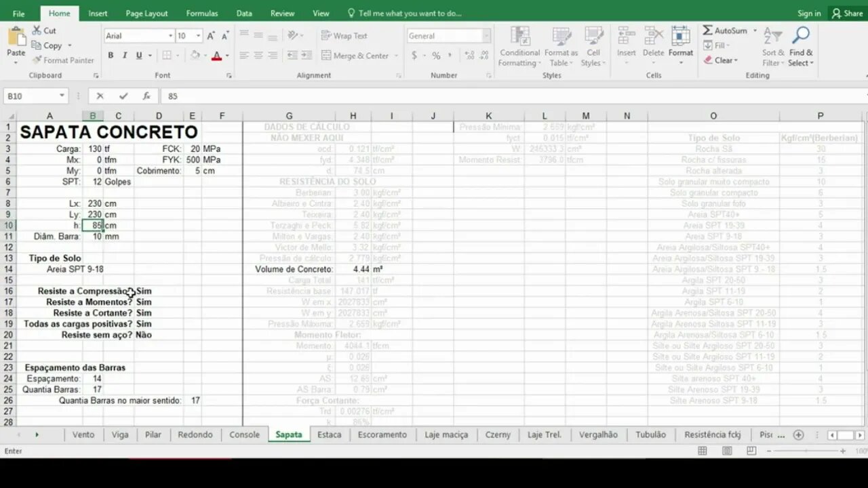868x488 pixels.
Task: Open the Font Color dropdown arrow
Action: click(227, 56)
